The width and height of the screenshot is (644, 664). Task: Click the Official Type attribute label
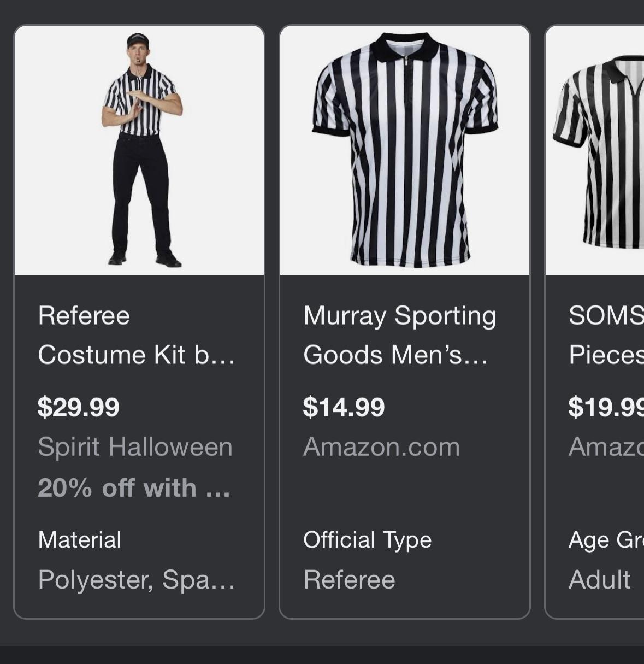(x=368, y=540)
